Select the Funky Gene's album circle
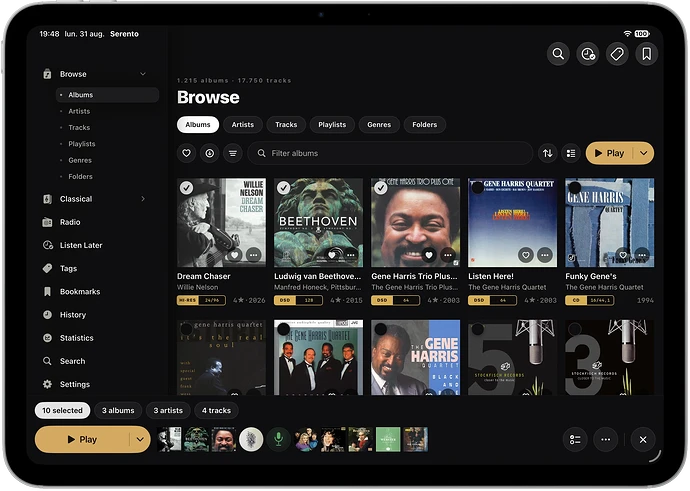 (x=575, y=188)
